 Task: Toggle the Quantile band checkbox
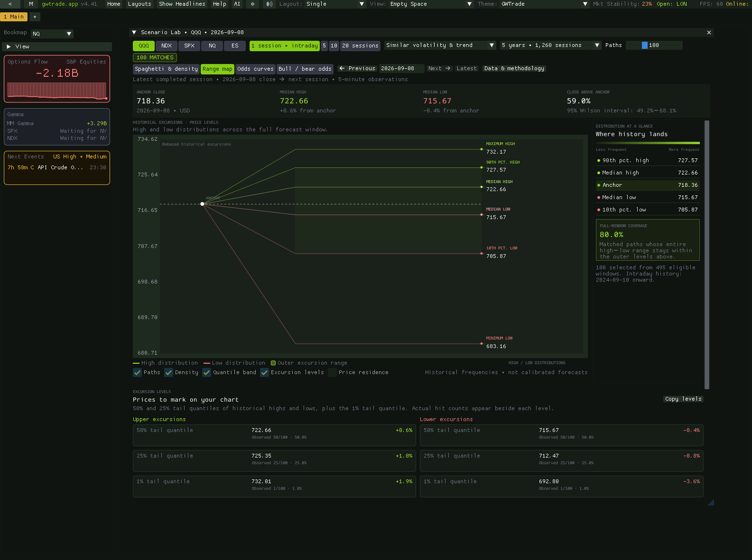tap(206, 372)
